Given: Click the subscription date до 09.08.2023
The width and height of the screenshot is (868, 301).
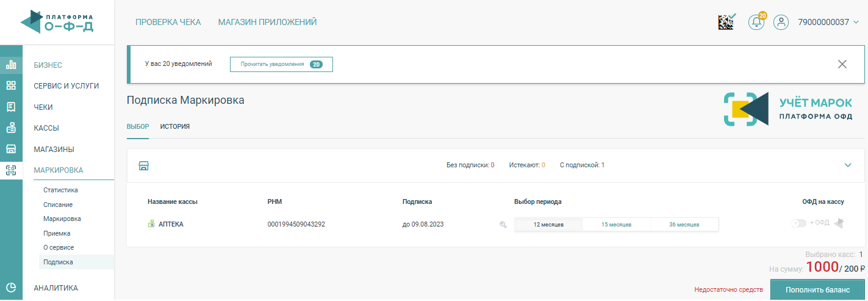Looking at the screenshot, I should click(x=423, y=225).
